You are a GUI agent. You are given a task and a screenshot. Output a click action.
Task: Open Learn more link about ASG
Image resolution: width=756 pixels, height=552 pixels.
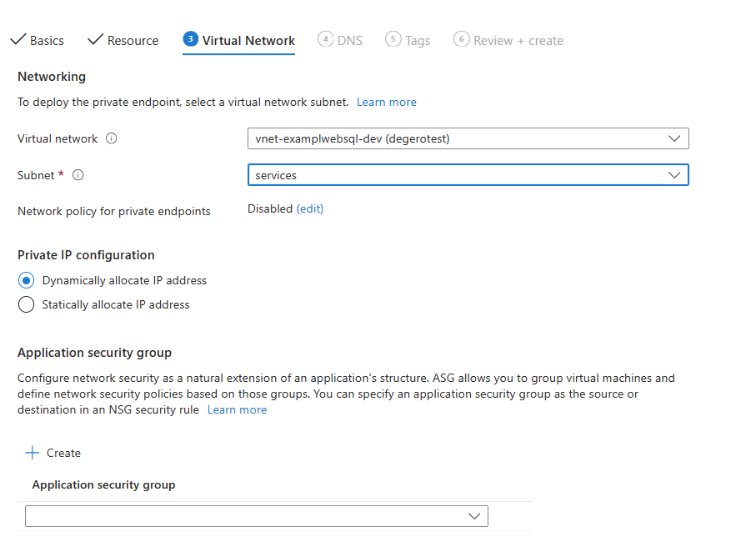click(238, 410)
